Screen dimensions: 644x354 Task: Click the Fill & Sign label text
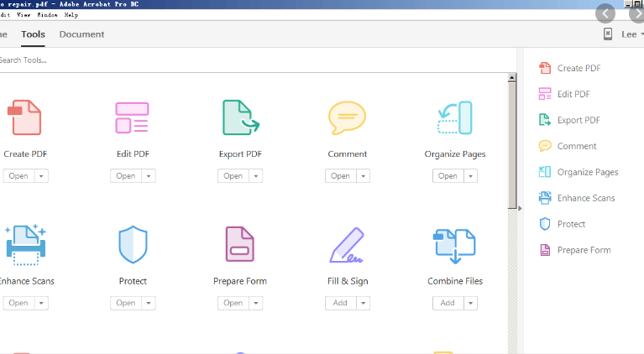(348, 281)
